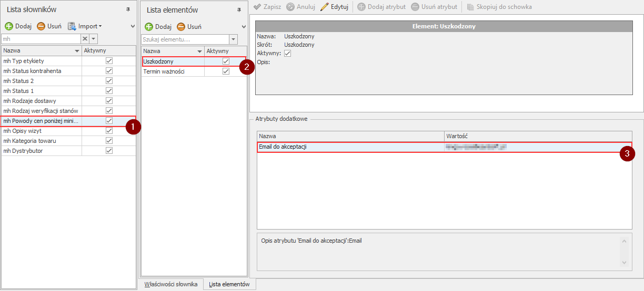Click into the dictionary search field

point(40,39)
